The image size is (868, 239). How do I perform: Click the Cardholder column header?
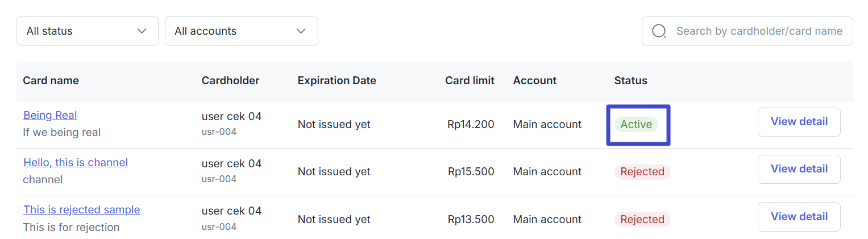click(230, 81)
